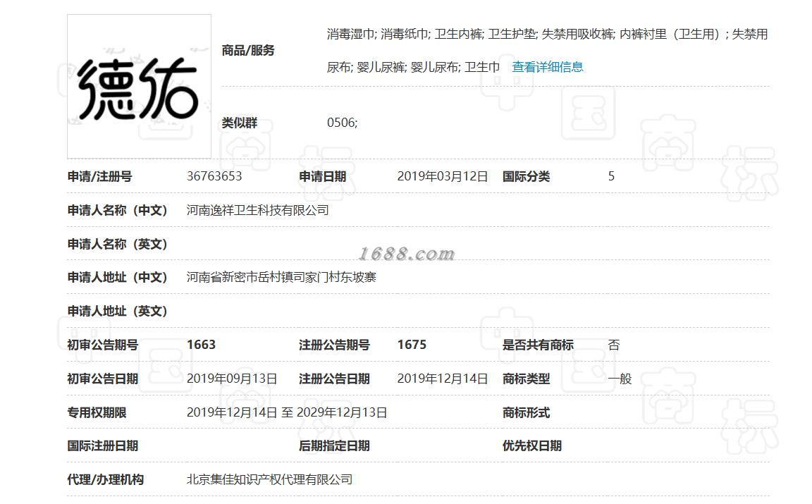Click the 类似群 label
The height and width of the screenshot is (504, 812).
tap(239, 123)
